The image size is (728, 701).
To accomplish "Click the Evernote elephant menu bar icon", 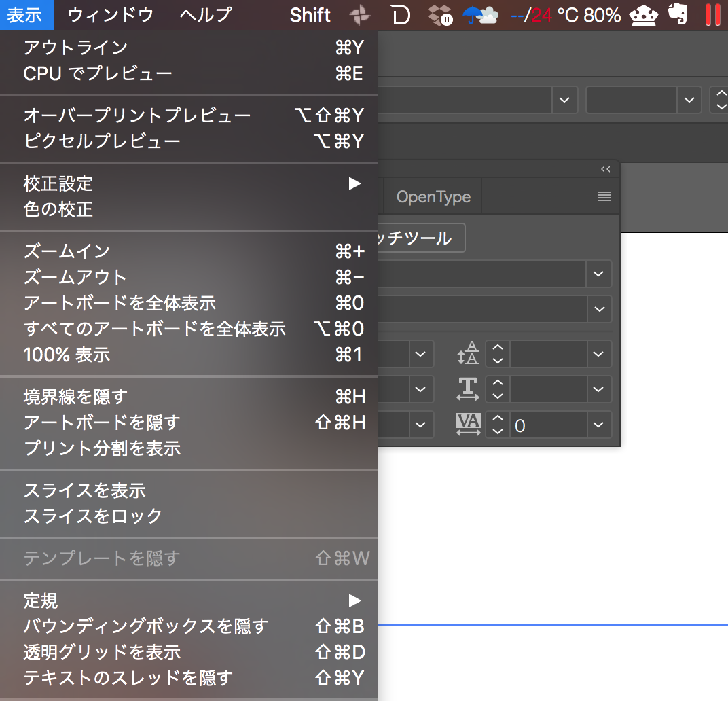I will coord(678,14).
